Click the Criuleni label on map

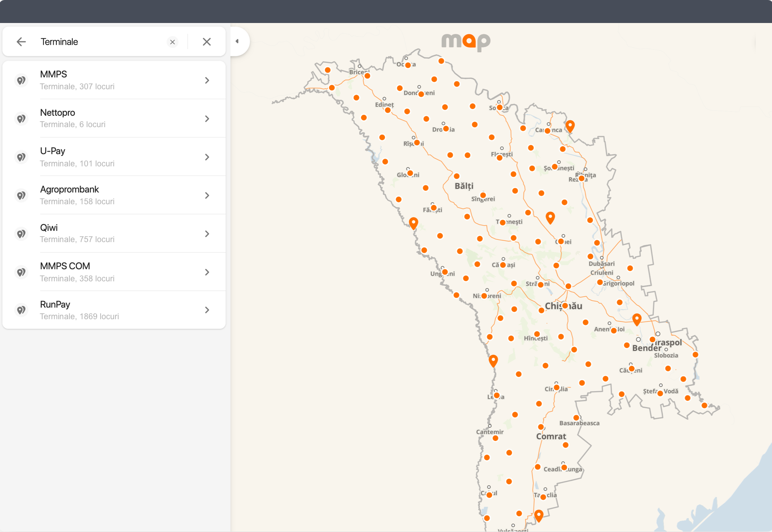pyautogui.click(x=602, y=273)
